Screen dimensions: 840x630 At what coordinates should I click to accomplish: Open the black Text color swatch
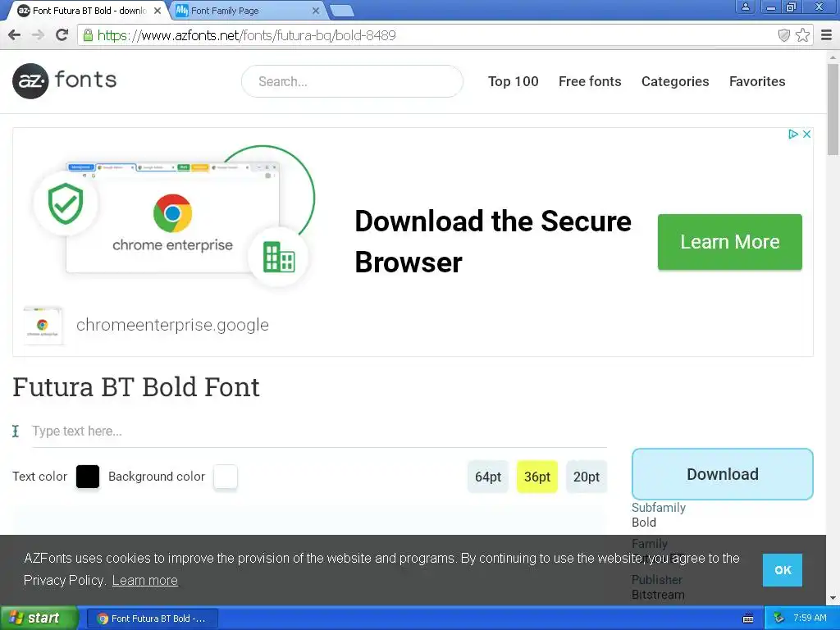(88, 477)
